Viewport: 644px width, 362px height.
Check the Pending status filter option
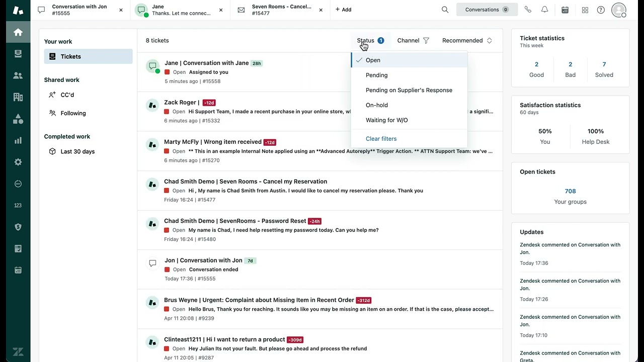[x=376, y=75]
